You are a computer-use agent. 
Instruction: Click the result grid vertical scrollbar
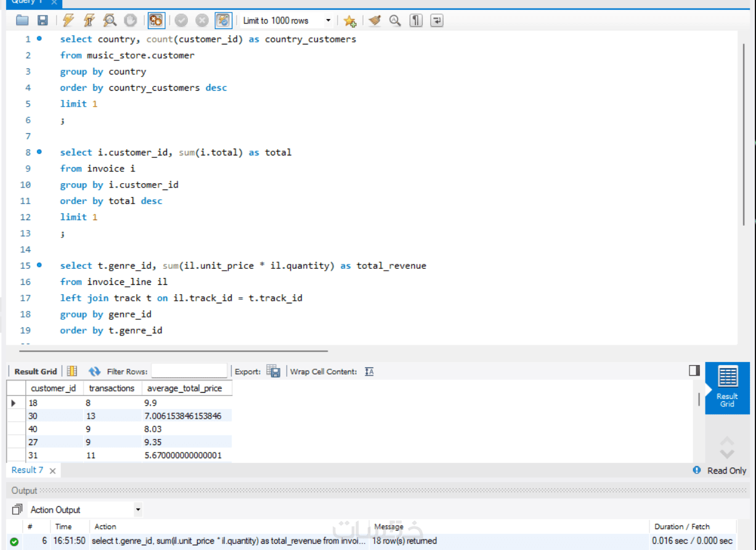(699, 399)
